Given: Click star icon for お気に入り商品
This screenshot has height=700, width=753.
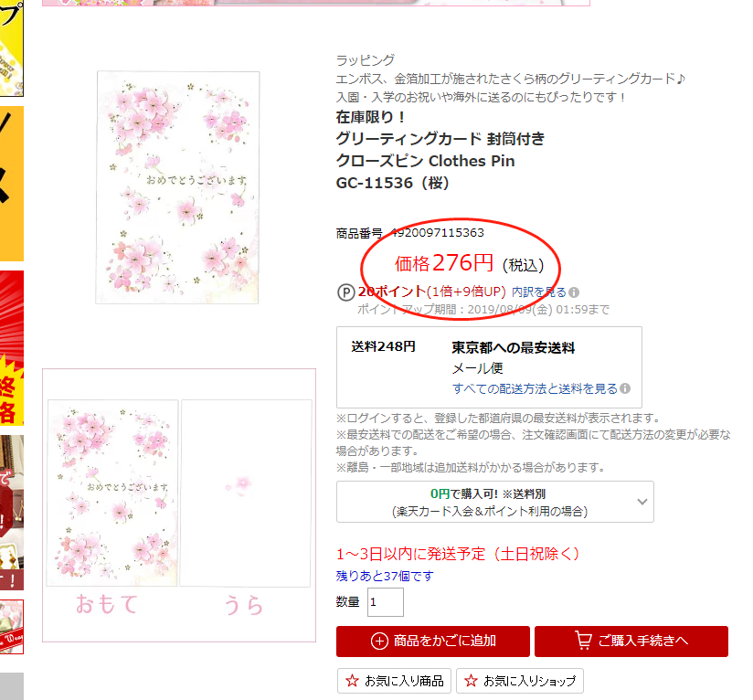Looking at the screenshot, I should (352, 681).
